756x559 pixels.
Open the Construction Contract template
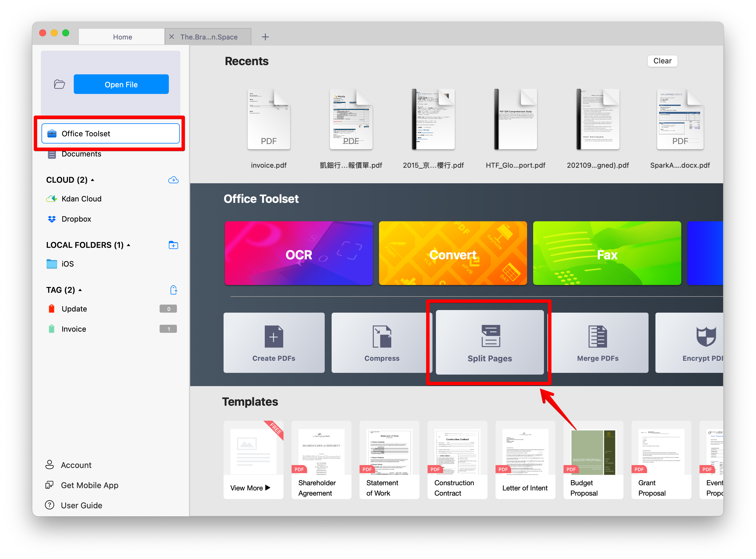point(457,460)
